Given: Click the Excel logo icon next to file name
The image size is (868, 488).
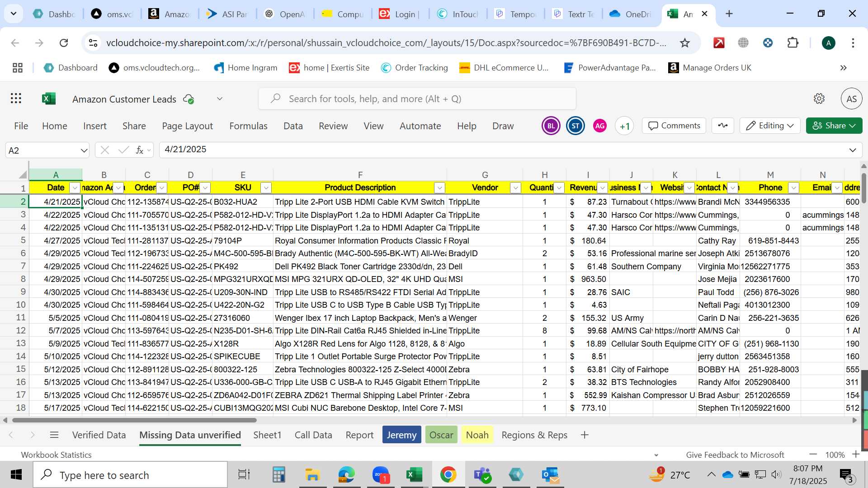Looking at the screenshot, I should pyautogui.click(x=49, y=99).
